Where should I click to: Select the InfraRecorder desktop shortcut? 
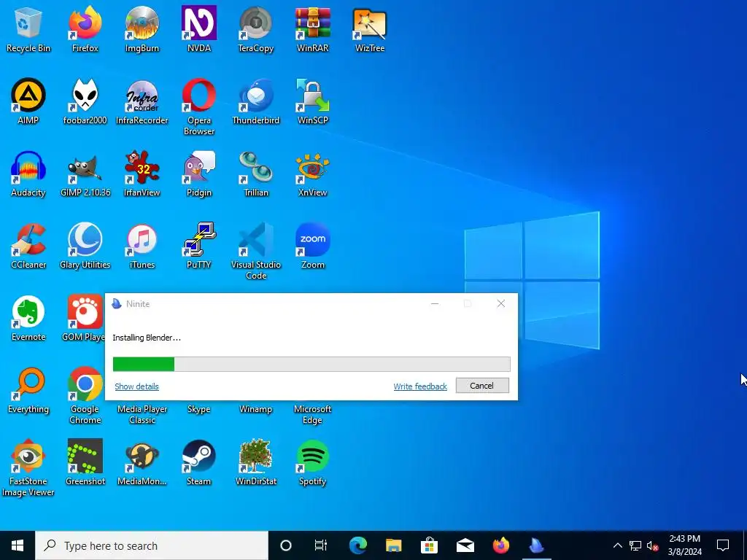142,101
